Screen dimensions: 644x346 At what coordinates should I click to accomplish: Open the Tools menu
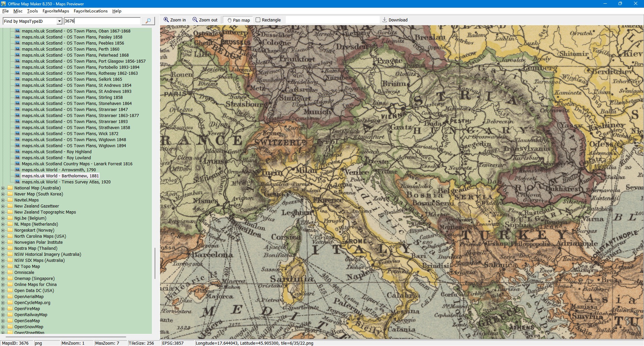click(x=32, y=11)
